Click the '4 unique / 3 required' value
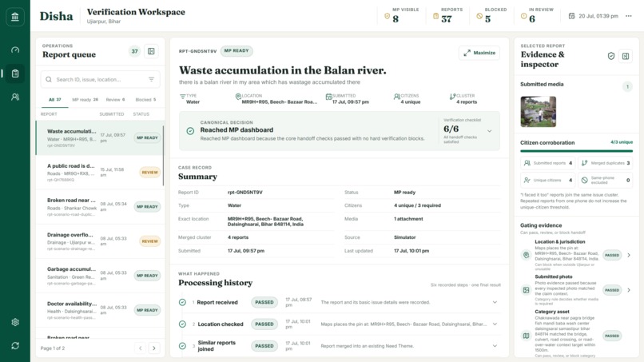Viewport: 644px width, 362px height. [x=417, y=205]
